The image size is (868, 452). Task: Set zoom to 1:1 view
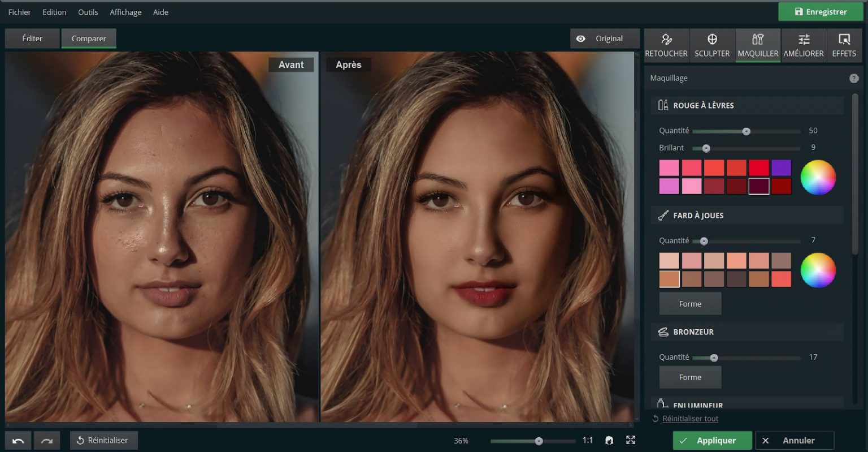click(588, 440)
